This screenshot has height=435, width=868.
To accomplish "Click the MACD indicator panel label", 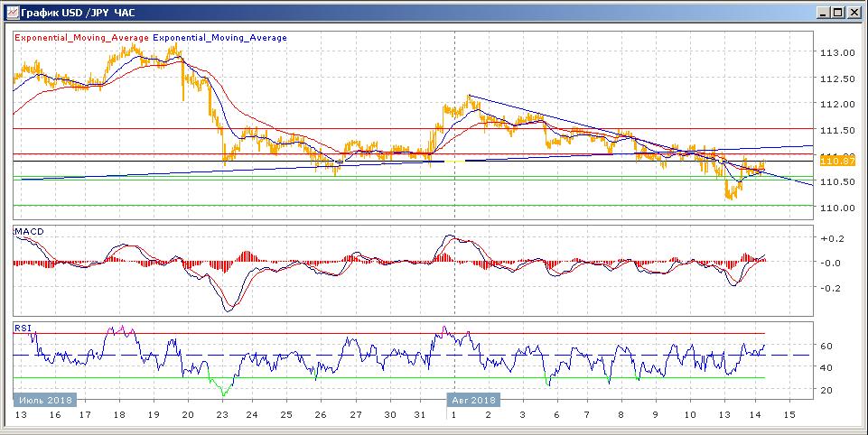I will (29, 232).
